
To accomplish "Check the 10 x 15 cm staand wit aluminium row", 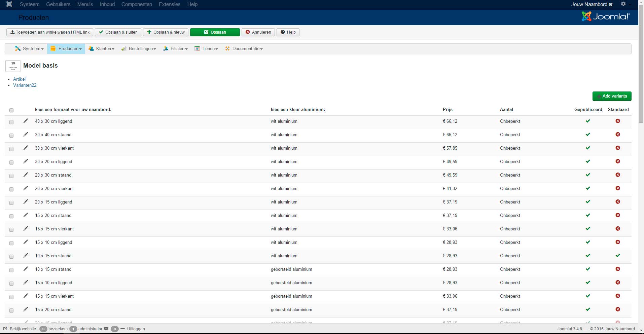I will (11, 257).
